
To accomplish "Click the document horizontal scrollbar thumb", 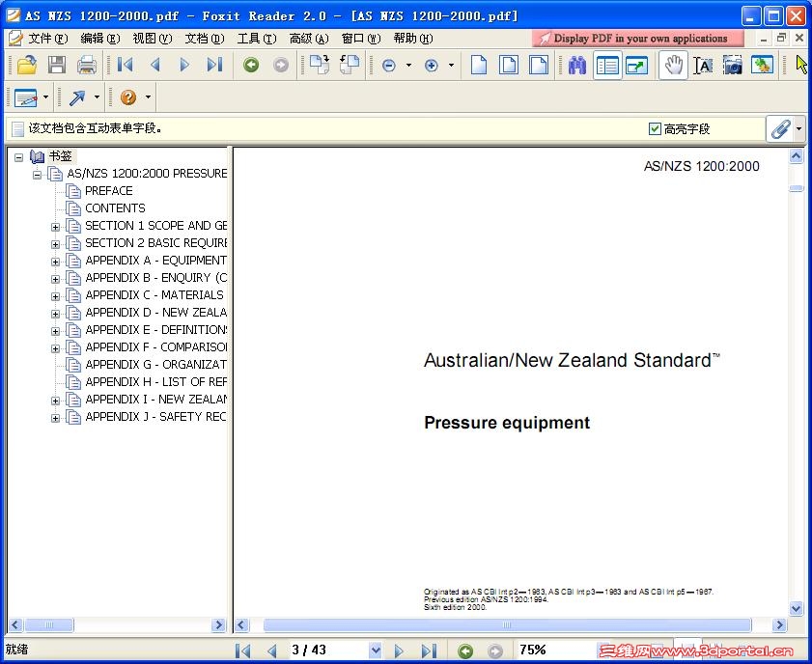I will [507, 624].
